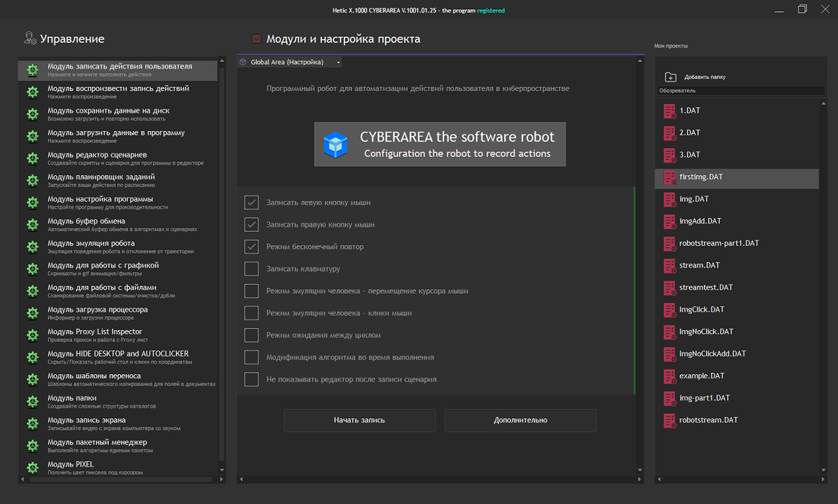
Task: Click file icon of img.DAT
Action: click(669, 199)
